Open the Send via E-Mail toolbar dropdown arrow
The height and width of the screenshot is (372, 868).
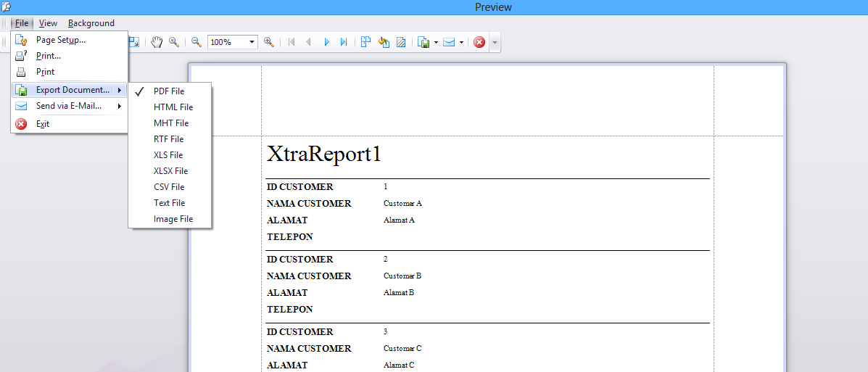[x=461, y=42]
